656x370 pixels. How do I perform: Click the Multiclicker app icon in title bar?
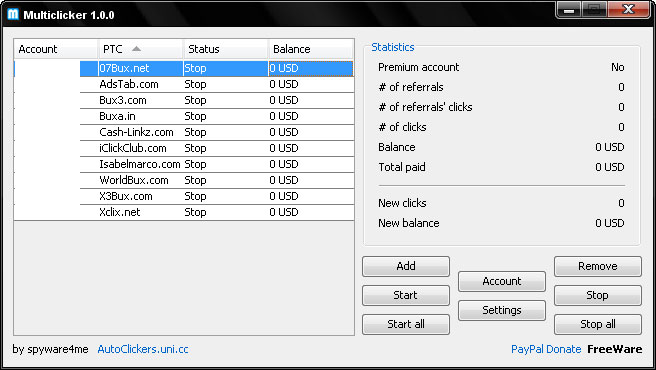(x=13, y=14)
